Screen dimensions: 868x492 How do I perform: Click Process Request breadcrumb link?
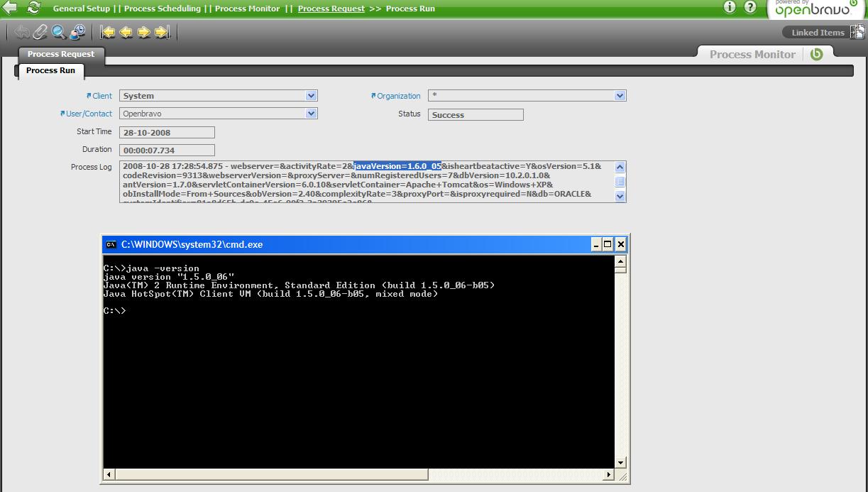tap(331, 9)
